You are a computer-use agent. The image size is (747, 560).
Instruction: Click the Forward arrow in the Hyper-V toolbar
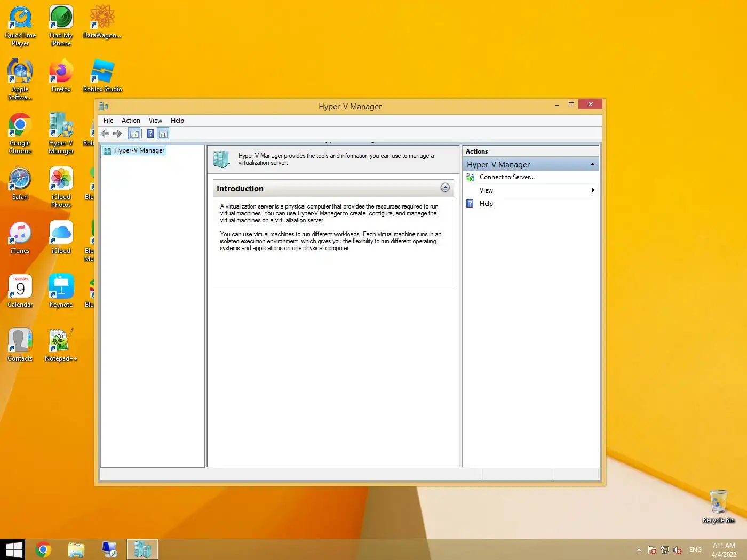coord(117,134)
